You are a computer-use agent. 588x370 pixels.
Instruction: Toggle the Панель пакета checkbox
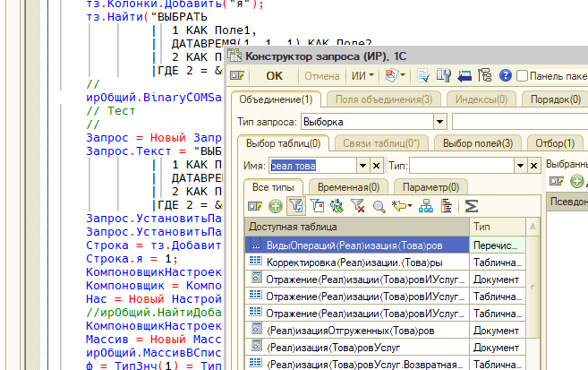523,76
